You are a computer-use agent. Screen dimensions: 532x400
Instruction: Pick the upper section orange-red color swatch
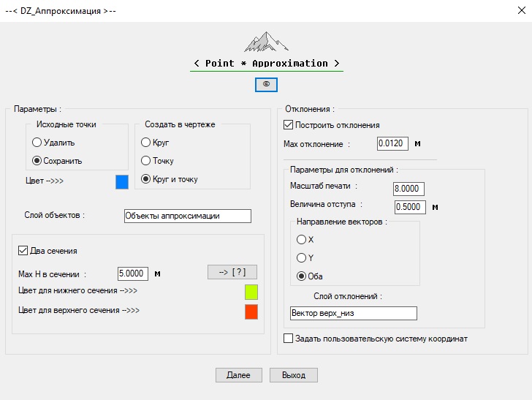(x=251, y=312)
